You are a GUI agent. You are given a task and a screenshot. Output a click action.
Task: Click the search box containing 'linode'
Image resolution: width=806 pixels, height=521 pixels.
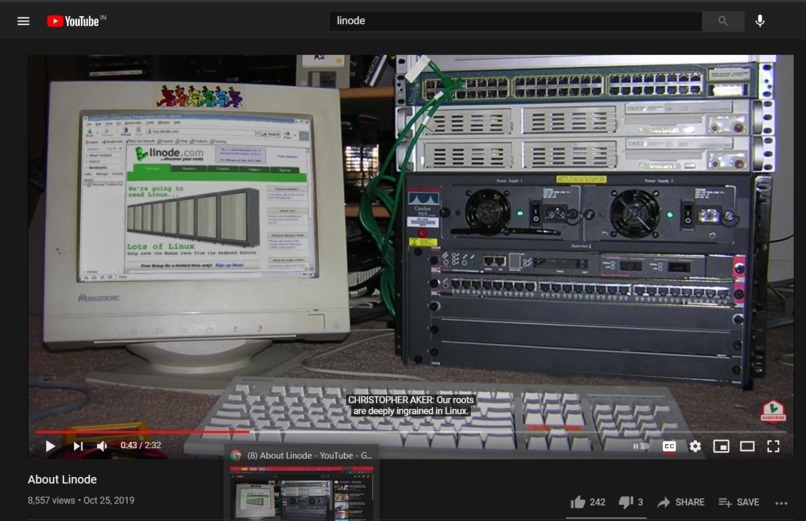pos(515,21)
